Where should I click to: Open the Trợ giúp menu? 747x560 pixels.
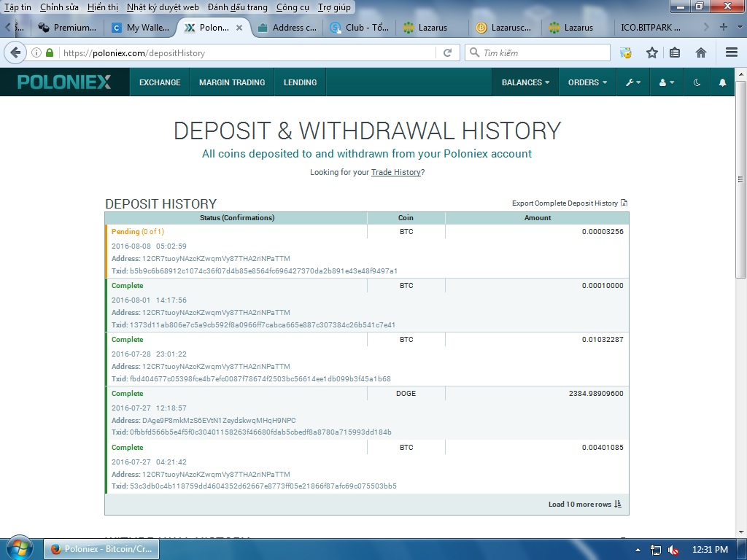[x=334, y=7]
